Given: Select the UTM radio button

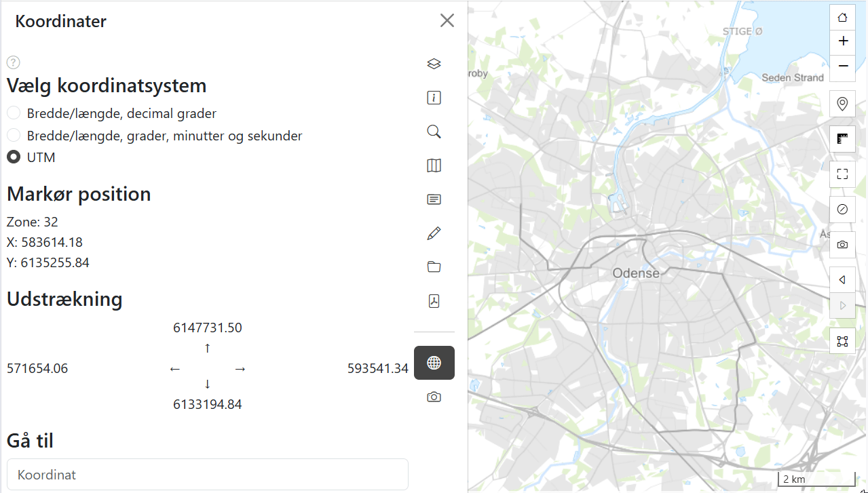Looking at the screenshot, I should [x=14, y=157].
